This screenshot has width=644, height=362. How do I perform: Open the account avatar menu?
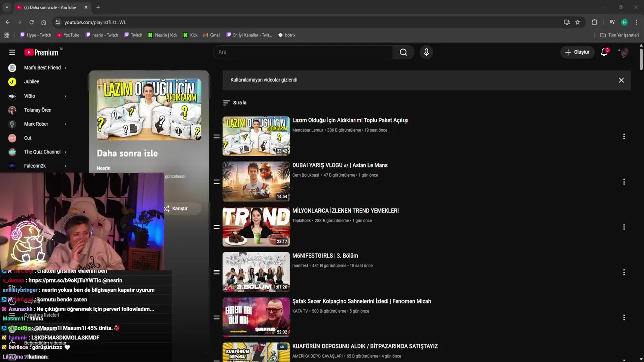click(624, 52)
